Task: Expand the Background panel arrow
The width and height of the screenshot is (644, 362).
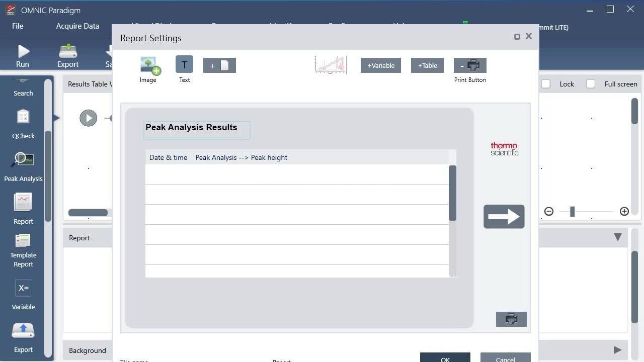Action: (618, 350)
